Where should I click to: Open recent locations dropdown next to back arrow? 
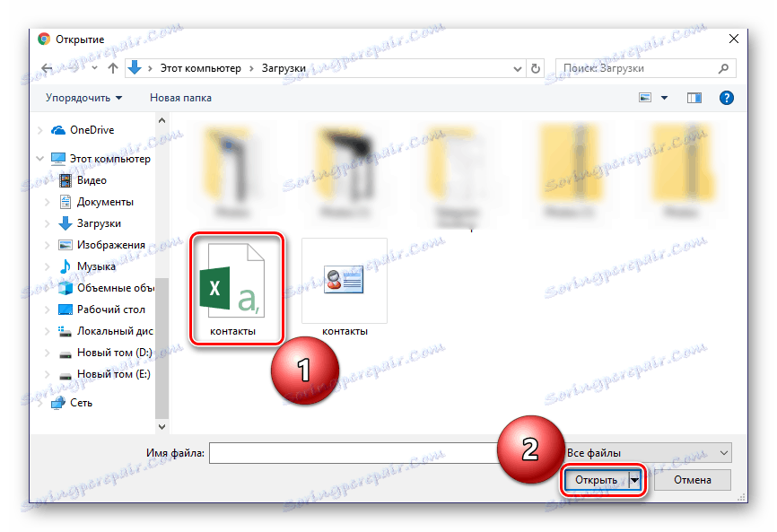pyautogui.click(x=94, y=68)
